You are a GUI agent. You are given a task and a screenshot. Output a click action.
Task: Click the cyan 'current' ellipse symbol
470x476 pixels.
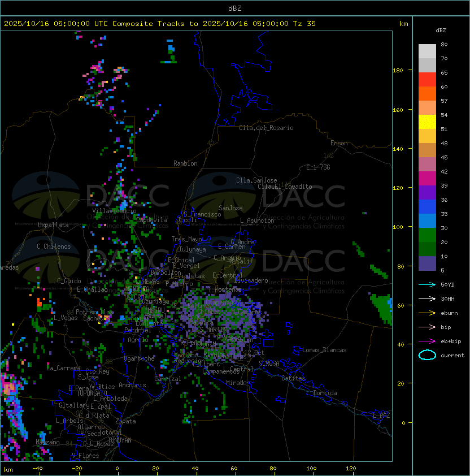click(427, 355)
